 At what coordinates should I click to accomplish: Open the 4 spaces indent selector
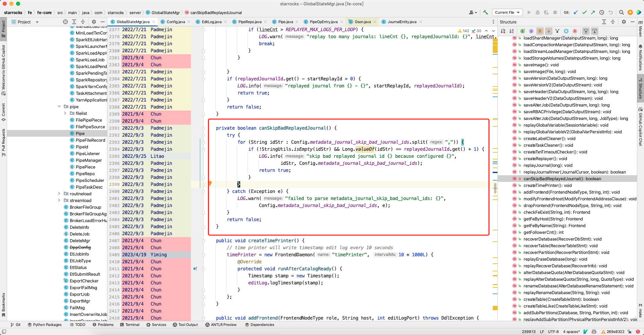pyautogui.click(x=571, y=332)
